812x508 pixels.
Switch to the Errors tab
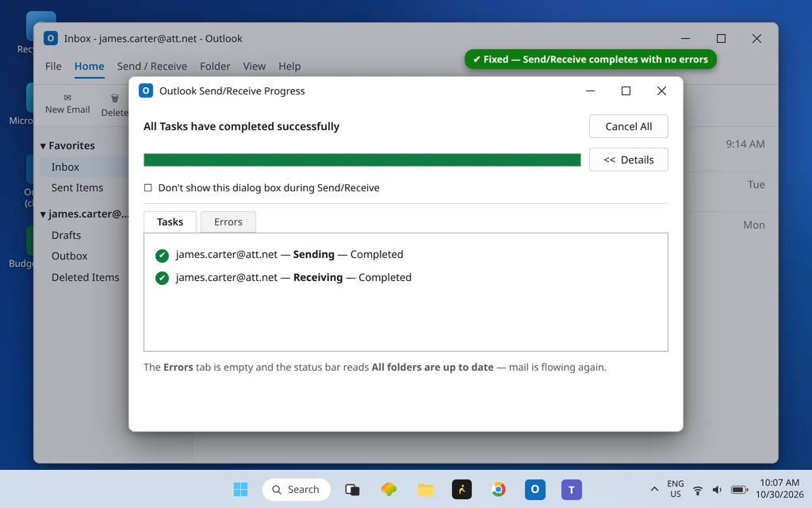coord(228,222)
